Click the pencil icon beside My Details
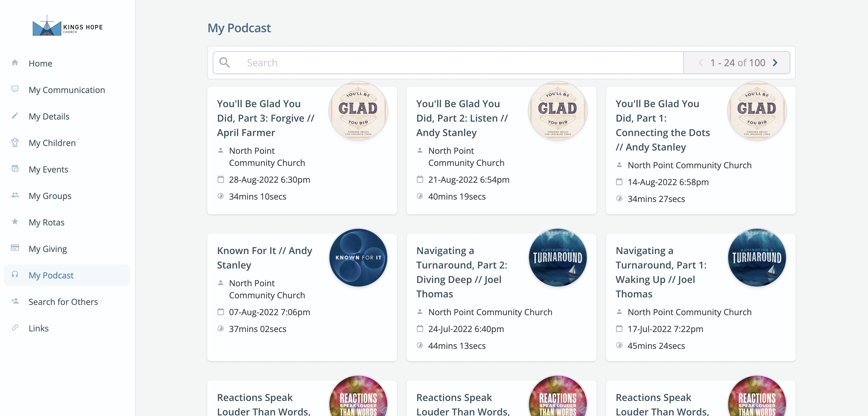This screenshot has width=868, height=416. pos(15,116)
